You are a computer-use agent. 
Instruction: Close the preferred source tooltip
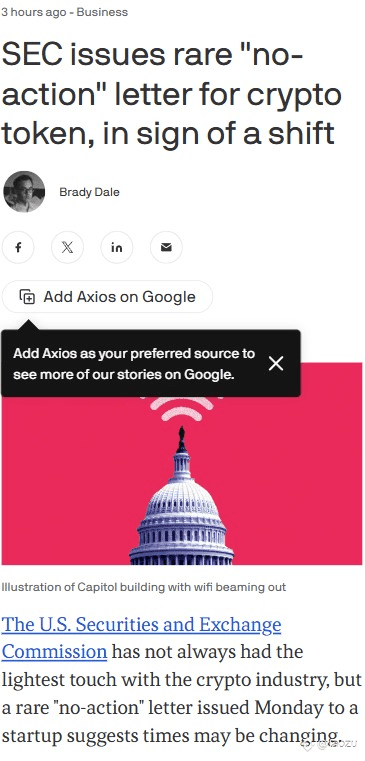[276, 363]
